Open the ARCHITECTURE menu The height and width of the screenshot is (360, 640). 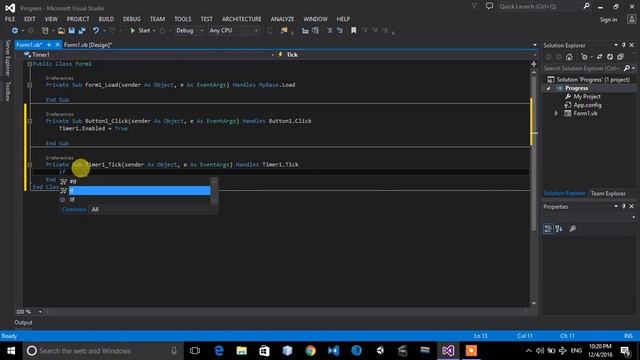(242, 19)
